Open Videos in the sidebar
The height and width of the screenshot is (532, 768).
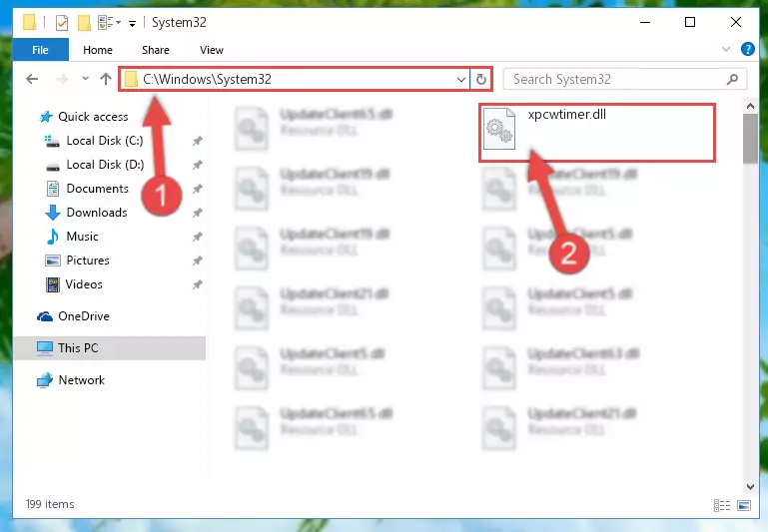click(x=84, y=284)
